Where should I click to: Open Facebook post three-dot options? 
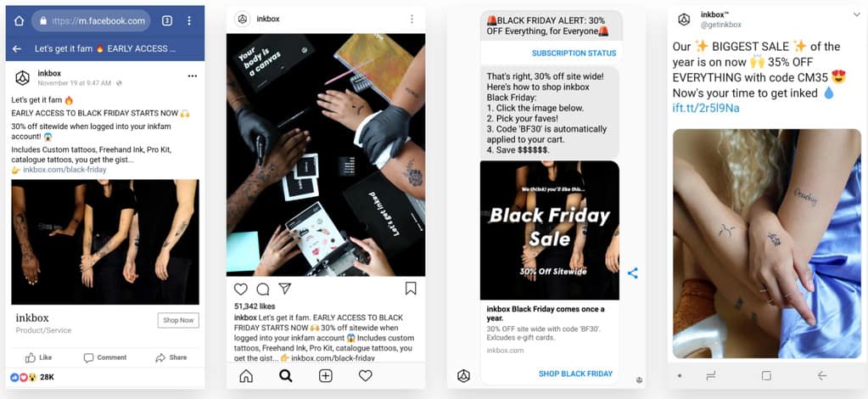point(192,76)
